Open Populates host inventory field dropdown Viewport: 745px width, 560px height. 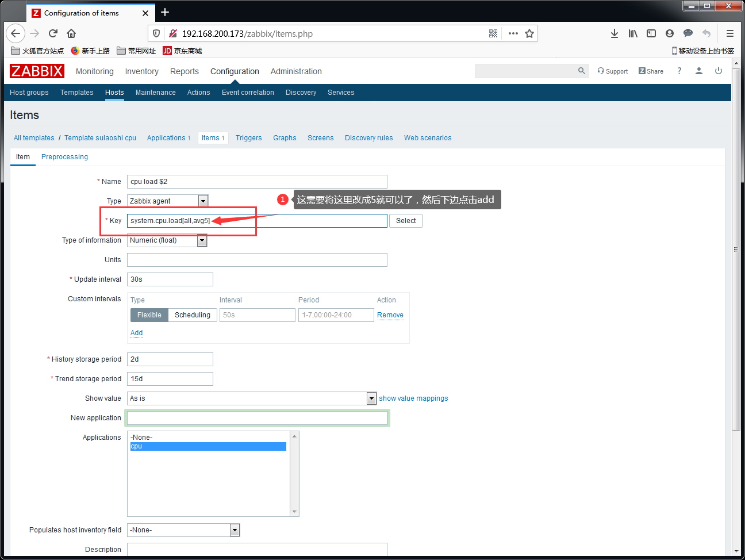pos(183,530)
